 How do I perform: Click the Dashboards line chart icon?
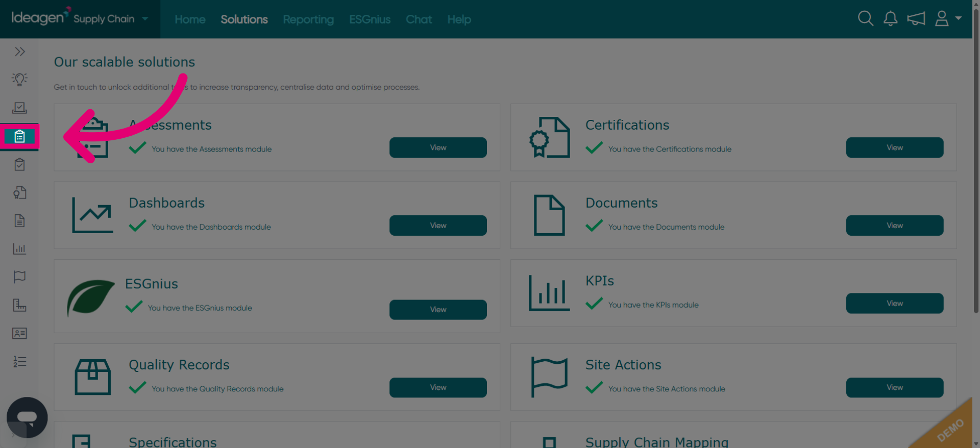click(92, 215)
